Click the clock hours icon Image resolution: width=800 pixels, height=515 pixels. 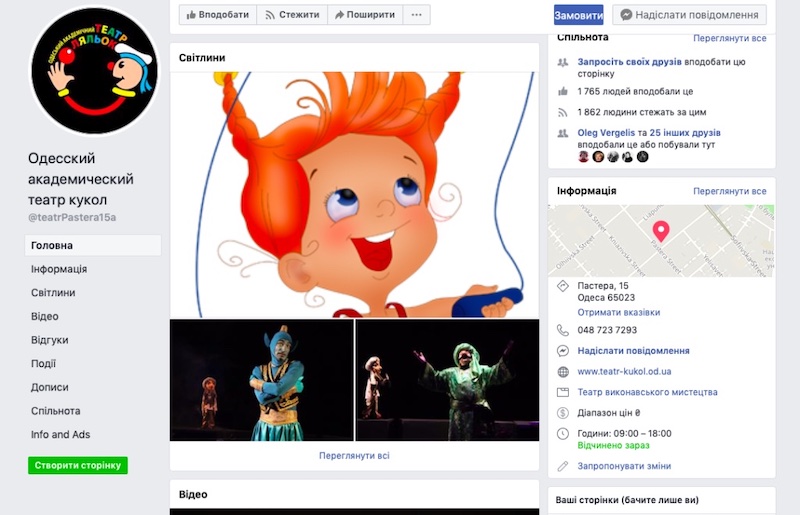(563, 434)
